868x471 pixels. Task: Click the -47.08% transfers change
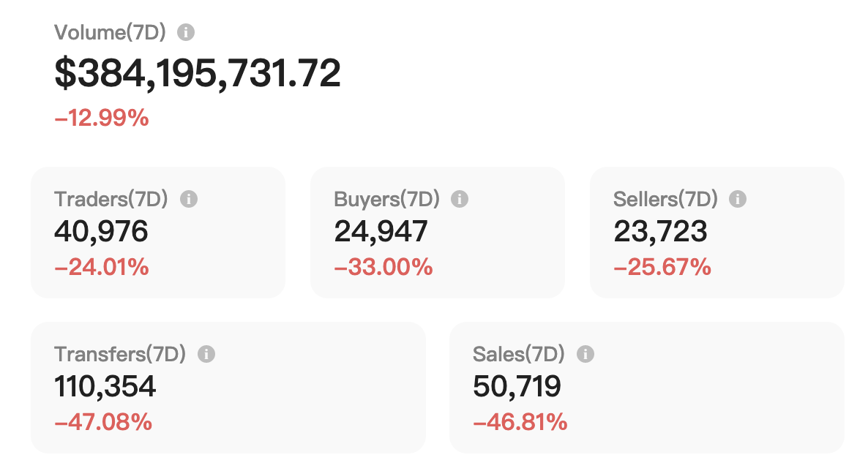pos(103,422)
